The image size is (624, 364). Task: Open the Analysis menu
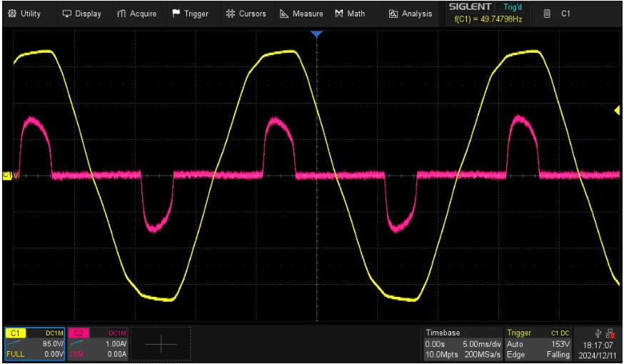(x=411, y=14)
